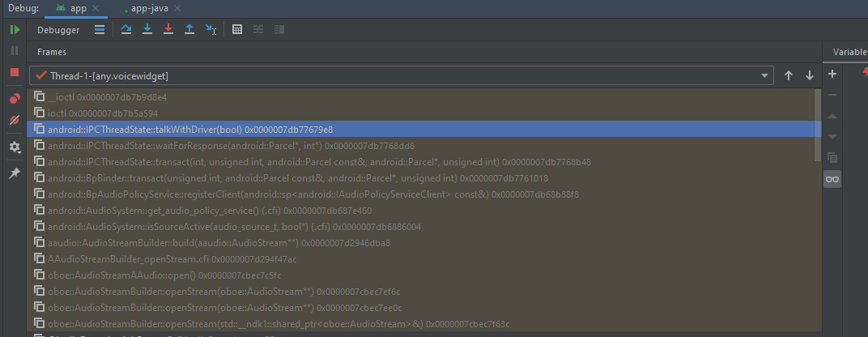Toggle Mute Breakpoints

tap(15, 120)
